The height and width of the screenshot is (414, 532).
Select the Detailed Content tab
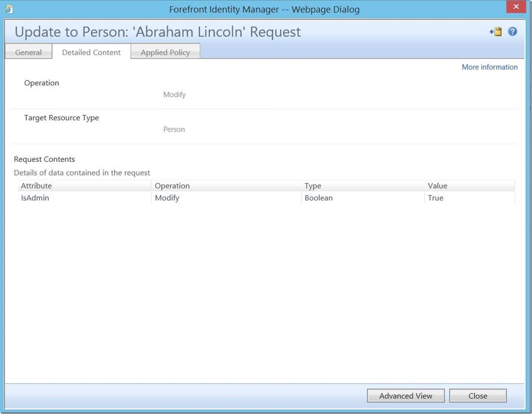pos(91,52)
